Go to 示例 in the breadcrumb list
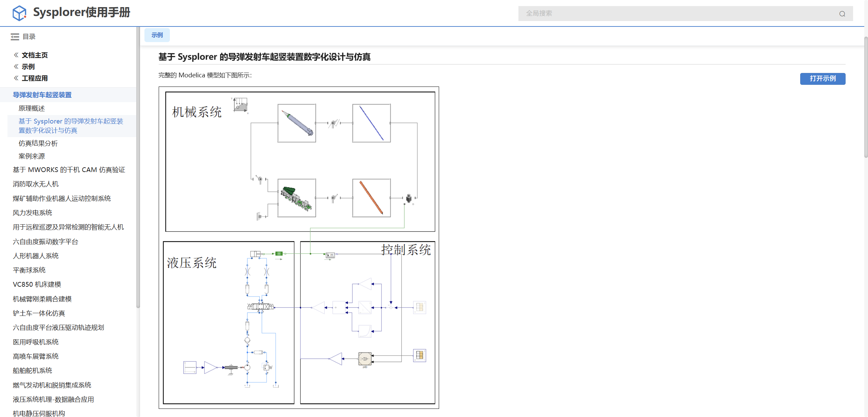 pos(28,67)
